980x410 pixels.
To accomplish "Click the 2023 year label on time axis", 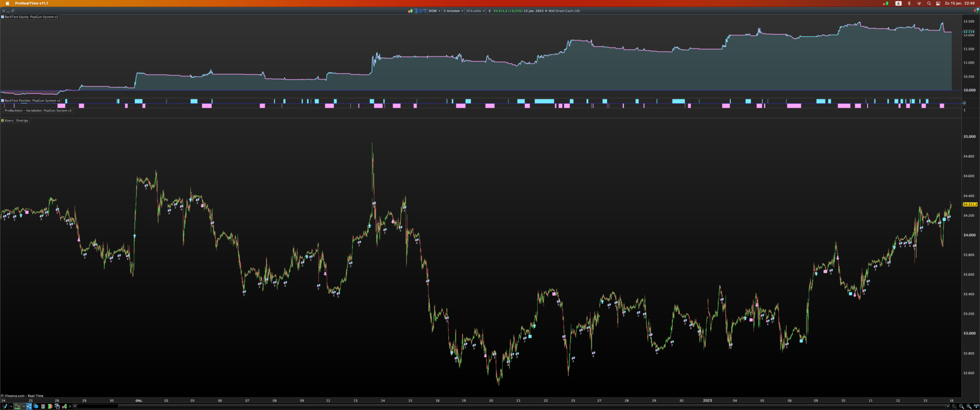I will [x=707, y=400].
